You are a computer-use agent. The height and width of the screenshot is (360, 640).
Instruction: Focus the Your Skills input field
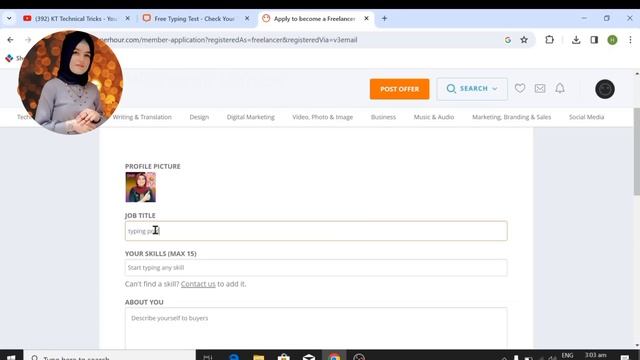click(316, 268)
